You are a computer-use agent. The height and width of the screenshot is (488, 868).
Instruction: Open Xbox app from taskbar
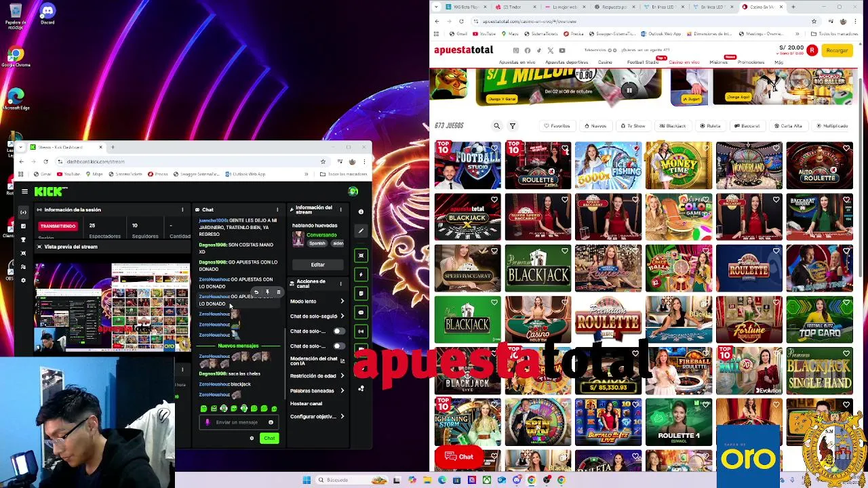pos(486,480)
